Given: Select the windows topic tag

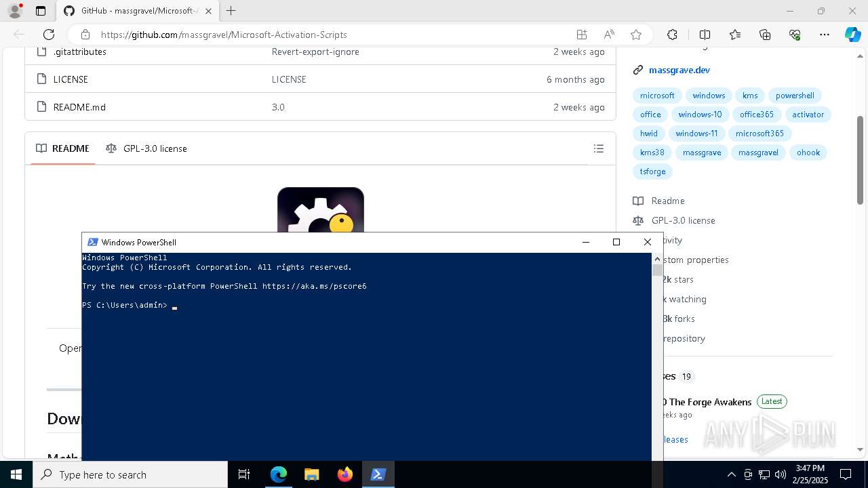Looking at the screenshot, I should coord(709,96).
